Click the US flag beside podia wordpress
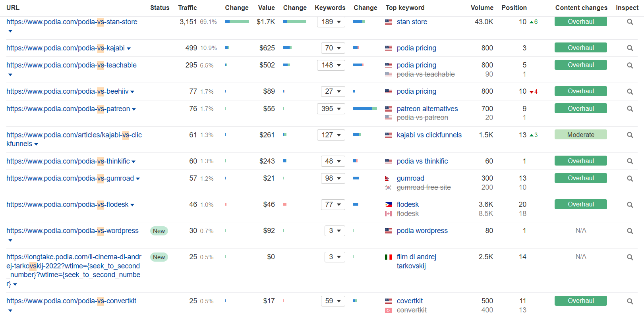The width and height of the screenshot is (644, 318). 388,231
